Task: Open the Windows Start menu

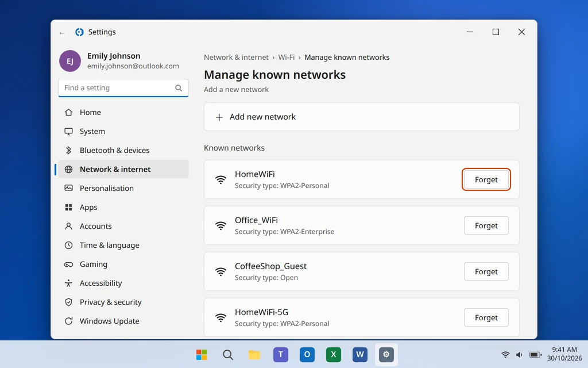Action: [202, 354]
